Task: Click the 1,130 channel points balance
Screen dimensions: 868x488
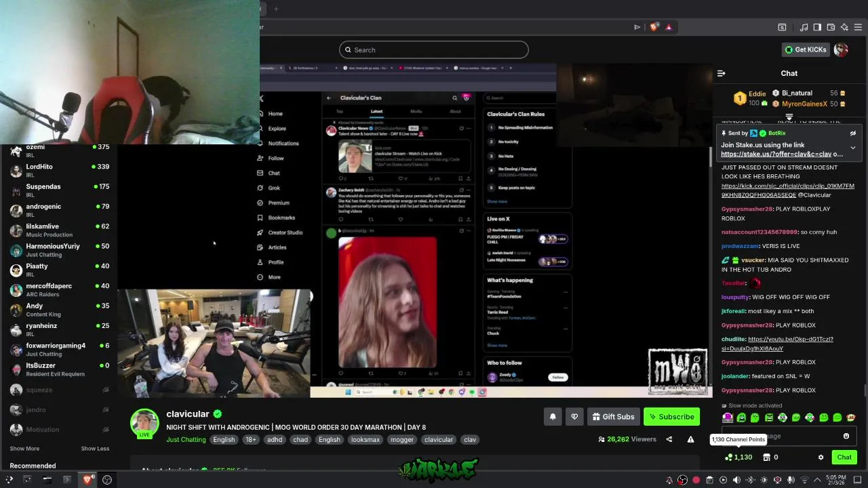Action: pyautogui.click(x=738, y=457)
